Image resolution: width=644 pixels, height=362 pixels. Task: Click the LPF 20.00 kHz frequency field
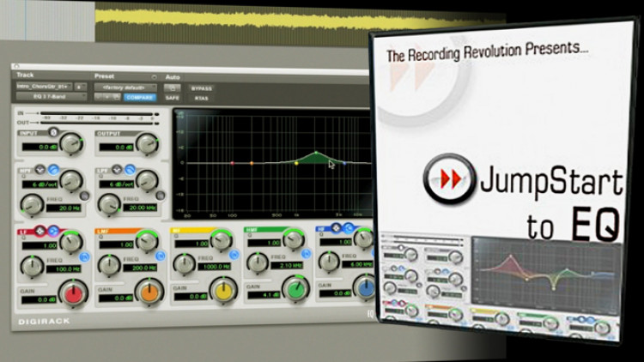coord(140,208)
